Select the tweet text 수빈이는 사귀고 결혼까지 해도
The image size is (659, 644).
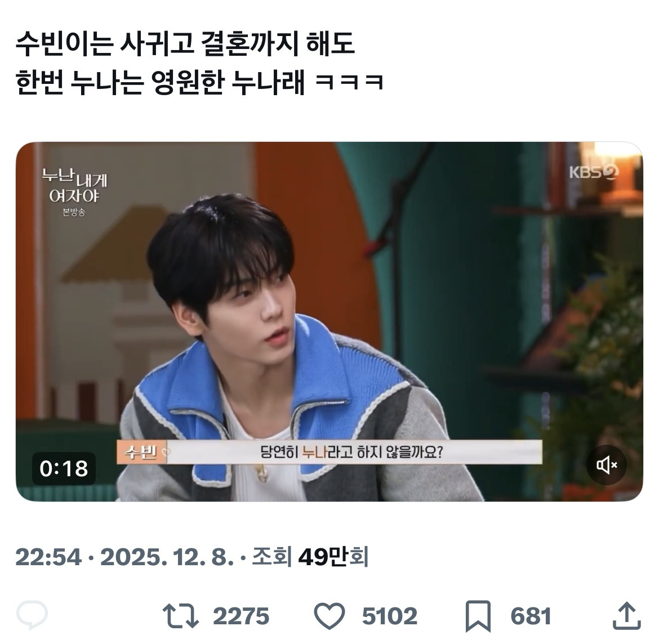pos(185,44)
